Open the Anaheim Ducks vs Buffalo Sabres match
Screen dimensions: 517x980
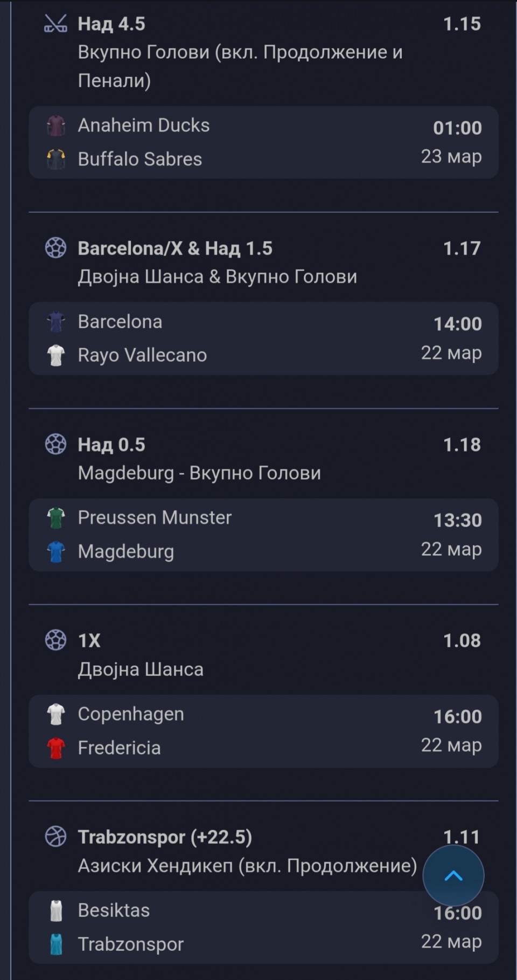click(x=263, y=142)
